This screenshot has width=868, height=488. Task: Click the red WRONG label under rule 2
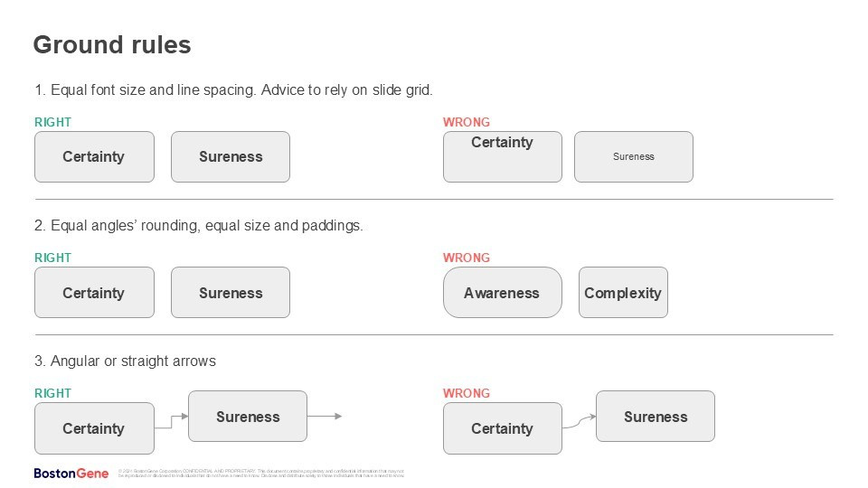[x=467, y=258]
